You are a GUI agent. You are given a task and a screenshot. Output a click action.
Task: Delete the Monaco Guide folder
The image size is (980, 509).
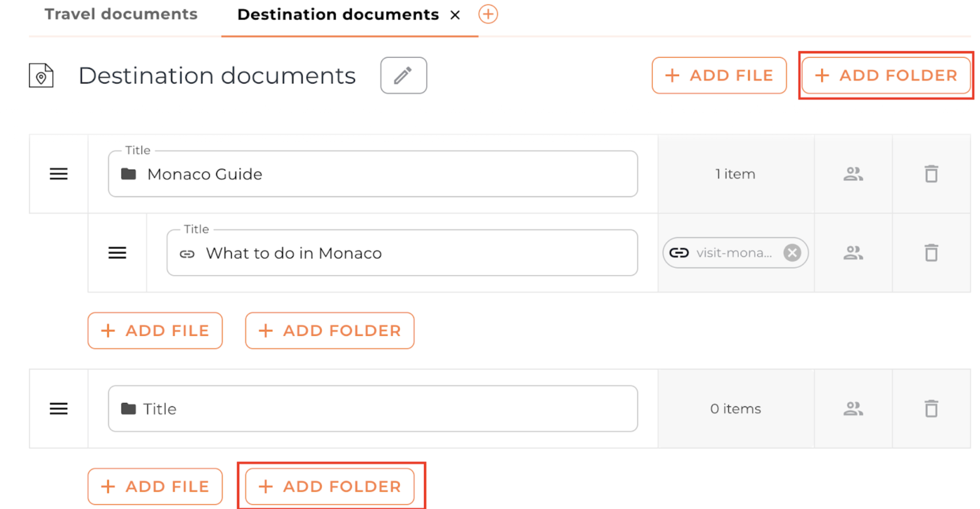click(x=930, y=174)
